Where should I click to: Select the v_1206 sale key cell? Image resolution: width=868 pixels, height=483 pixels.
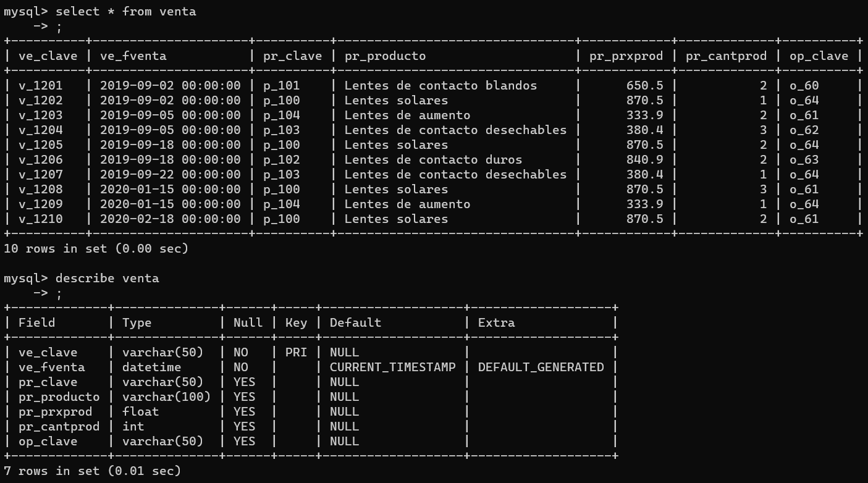pos(41,160)
